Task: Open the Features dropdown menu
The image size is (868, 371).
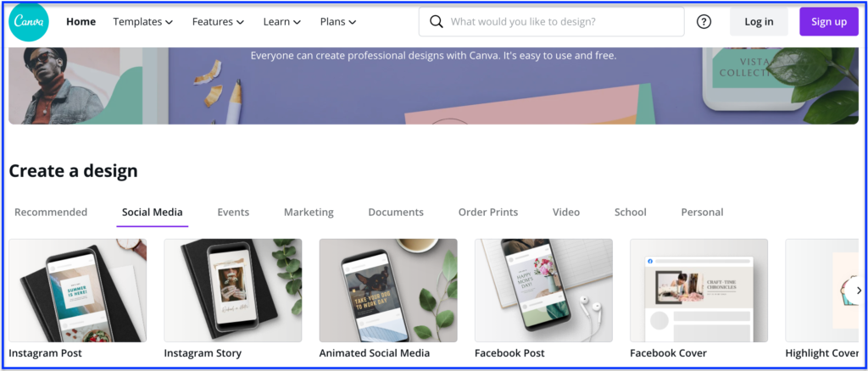Action: [x=218, y=22]
